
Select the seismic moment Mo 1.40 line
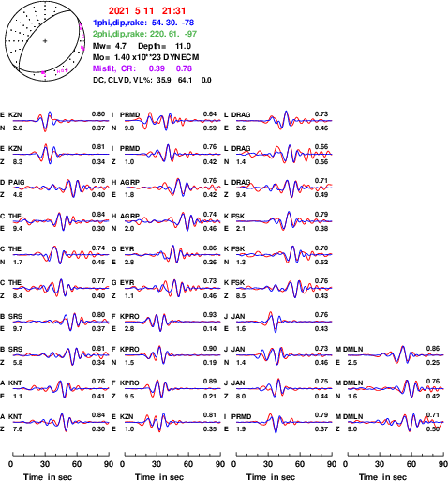(145, 57)
